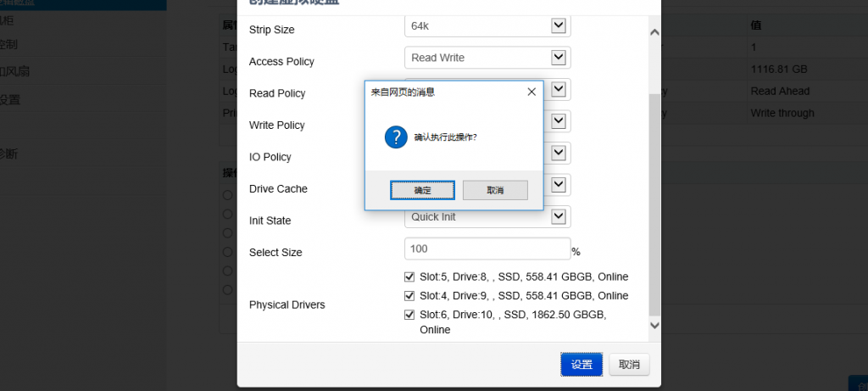Screen dimensions: 868x391
Task: Toggle Slot:4 Drive:9 checkbox
Action: [410, 296]
